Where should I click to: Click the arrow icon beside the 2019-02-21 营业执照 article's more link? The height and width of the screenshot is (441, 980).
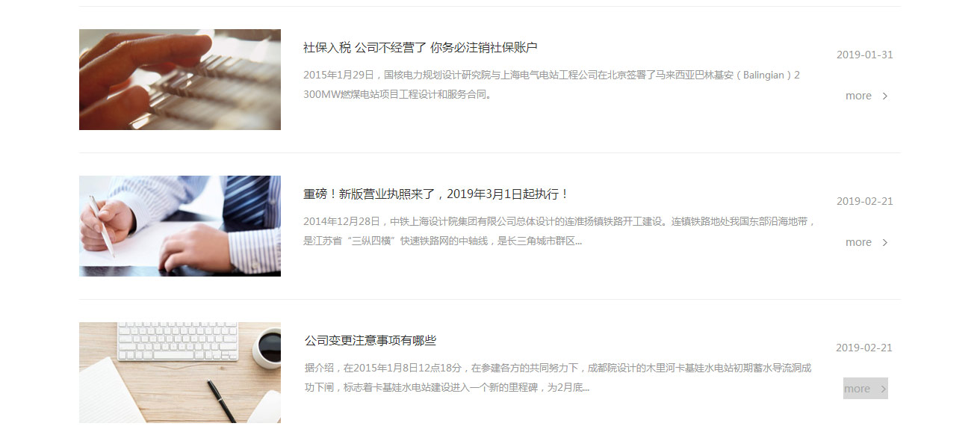(885, 242)
